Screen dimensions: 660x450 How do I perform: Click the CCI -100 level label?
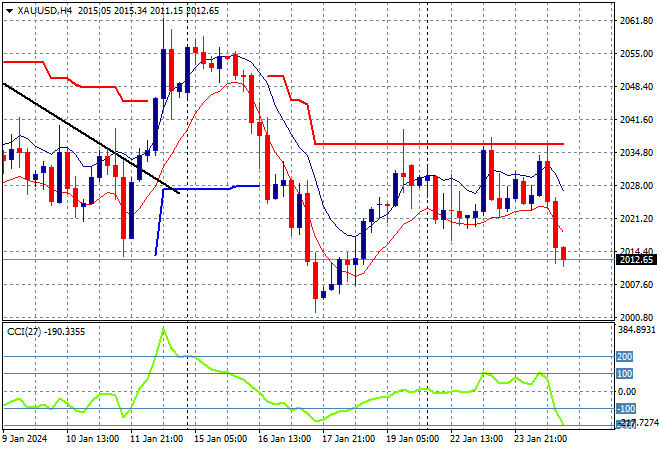tap(626, 408)
